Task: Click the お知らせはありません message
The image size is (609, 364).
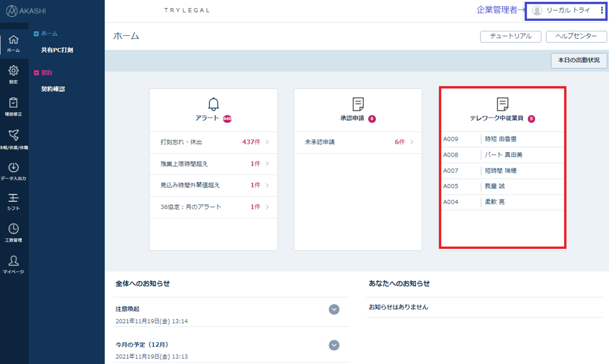Action: pyautogui.click(x=398, y=307)
